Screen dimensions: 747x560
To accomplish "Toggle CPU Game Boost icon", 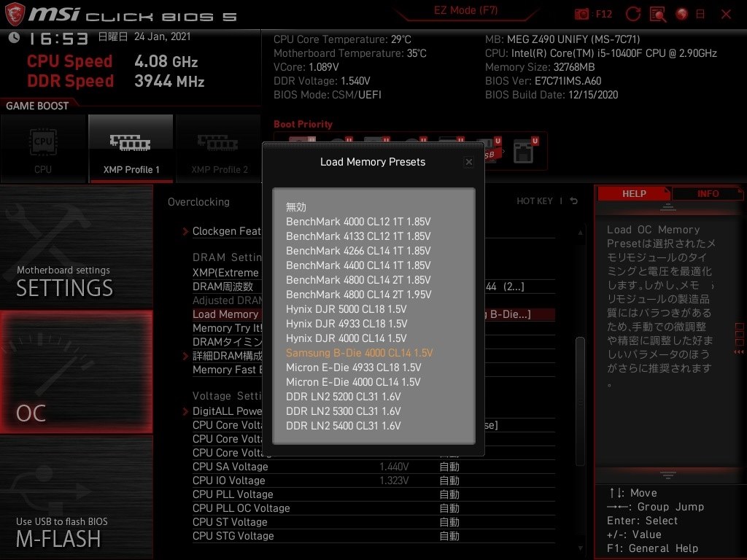I will pyautogui.click(x=43, y=149).
